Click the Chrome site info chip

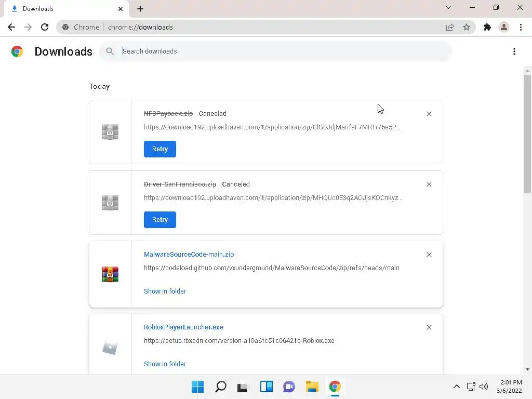click(81, 27)
